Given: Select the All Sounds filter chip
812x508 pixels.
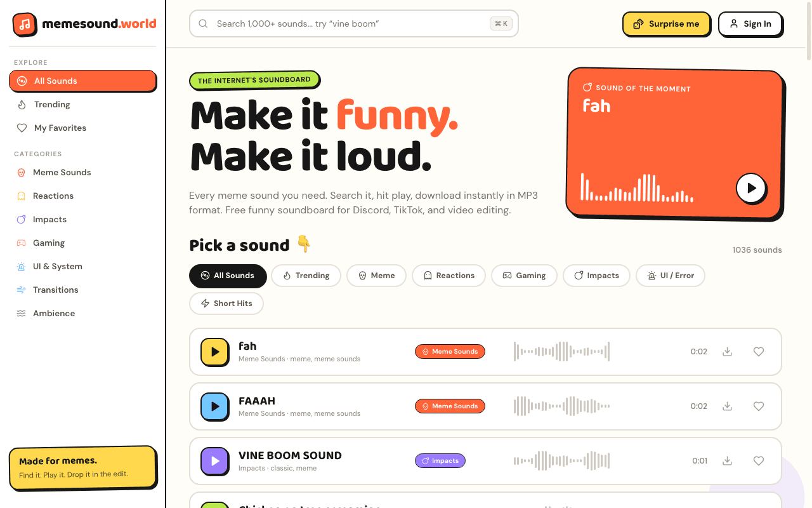Looking at the screenshot, I should pyautogui.click(x=228, y=276).
